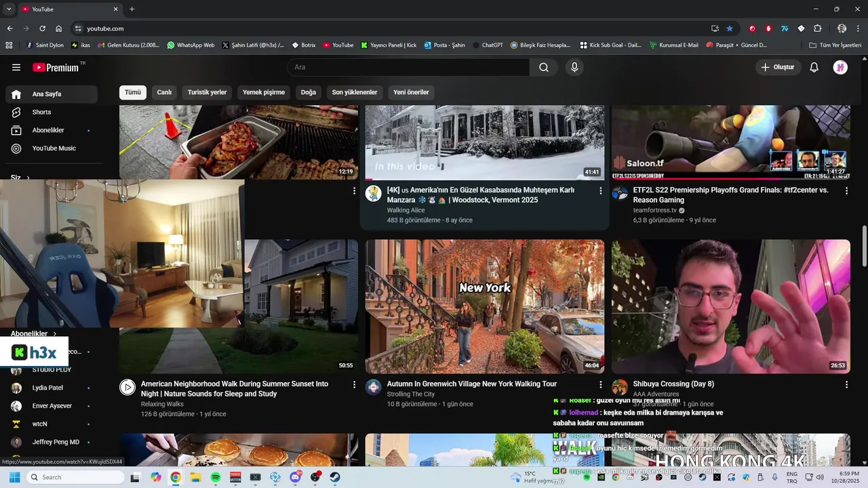Open options for American Neighborhood Walk video

[x=354, y=384]
